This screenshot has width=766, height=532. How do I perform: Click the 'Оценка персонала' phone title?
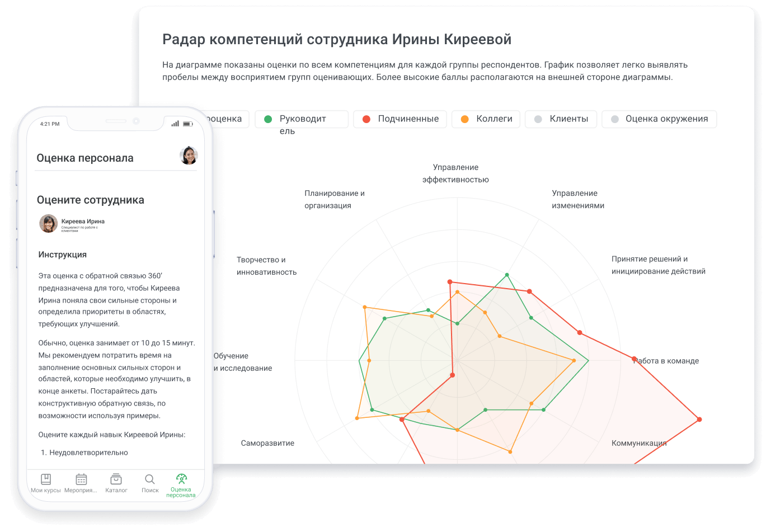click(x=85, y=158)
